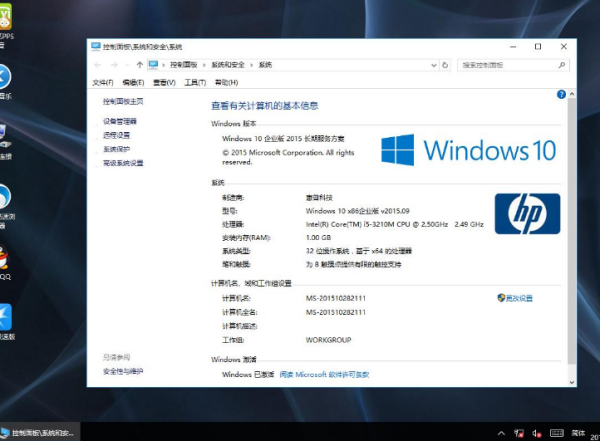The height and width of the screenshot is (441, 600).
Task: Expand the address bar history dropdown
Action: coord(434,65)
